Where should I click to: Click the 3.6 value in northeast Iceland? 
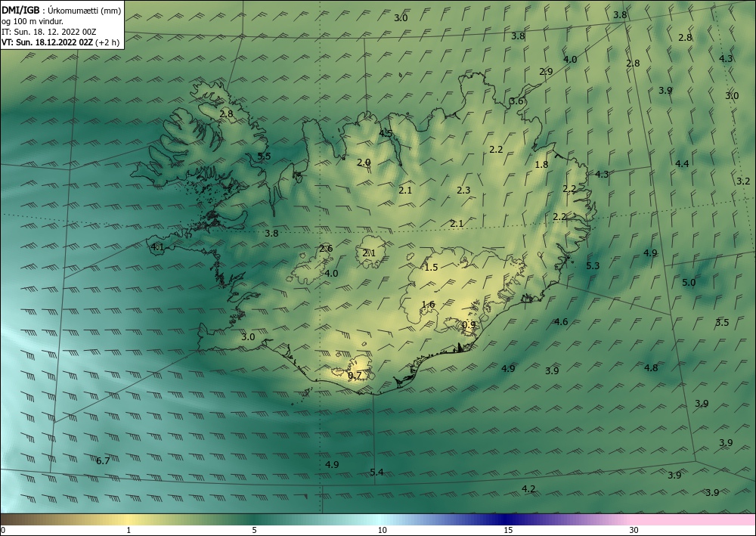tap(516, 101)
